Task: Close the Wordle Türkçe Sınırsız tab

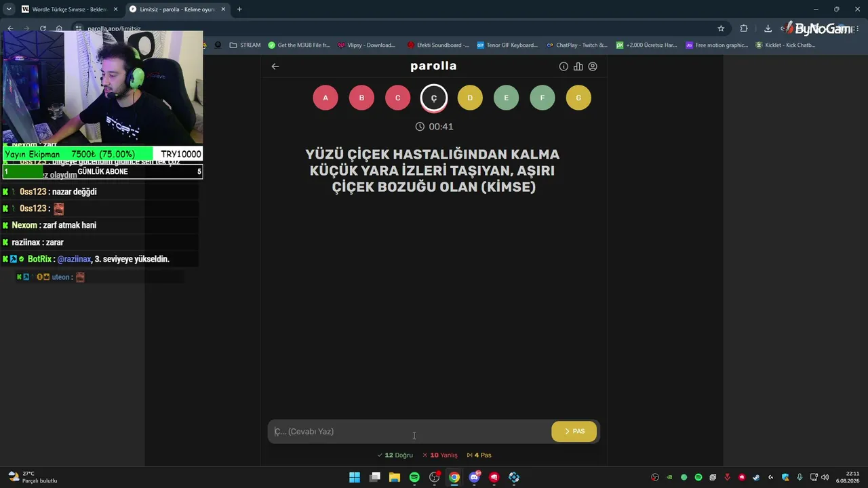Action: point(115,9)
